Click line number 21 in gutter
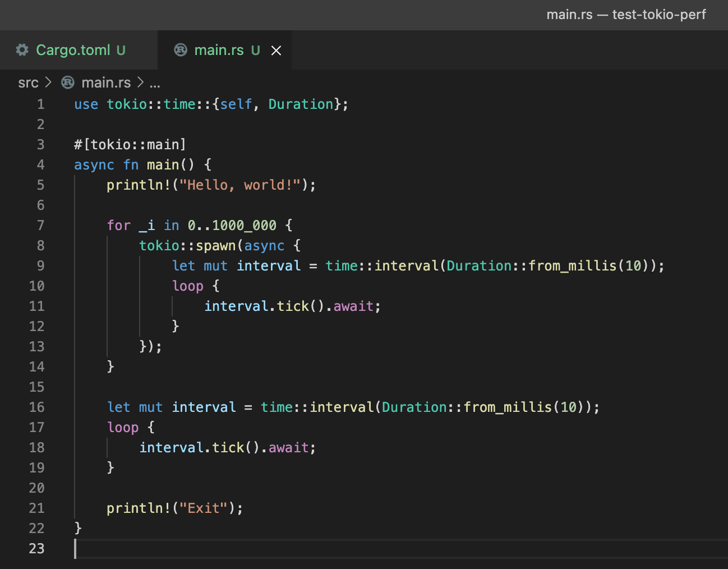The width and height of the screenshot is (728, 569). [36, 508]
